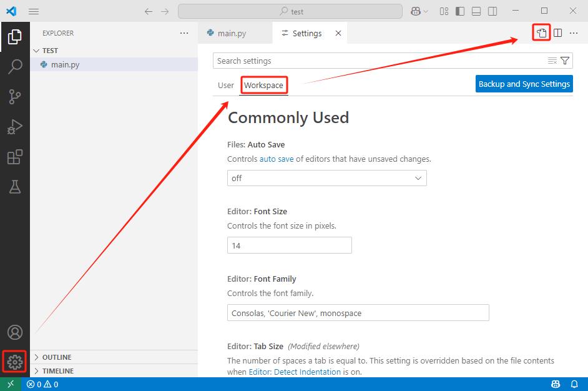Image resolution: width=588 pixels, height=391 pixels.
Task: Open Explorer Views and More Actions
Action: [184, 33]
